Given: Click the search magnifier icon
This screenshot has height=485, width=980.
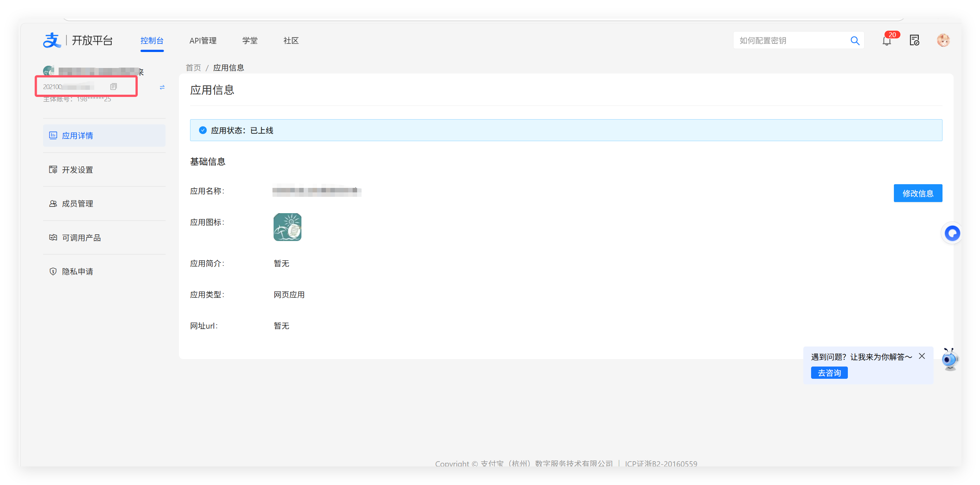Looking at the screenshot, I should pyautogui.click(x=855, y=41).
